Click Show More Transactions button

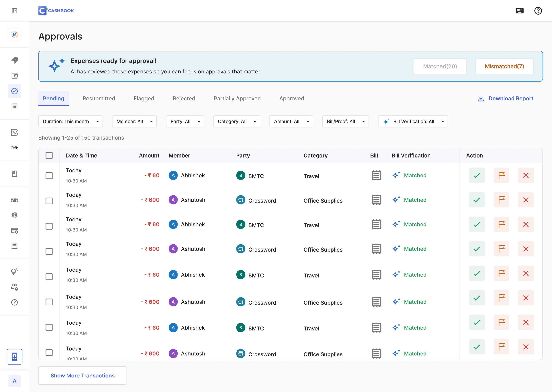point(82,376)
